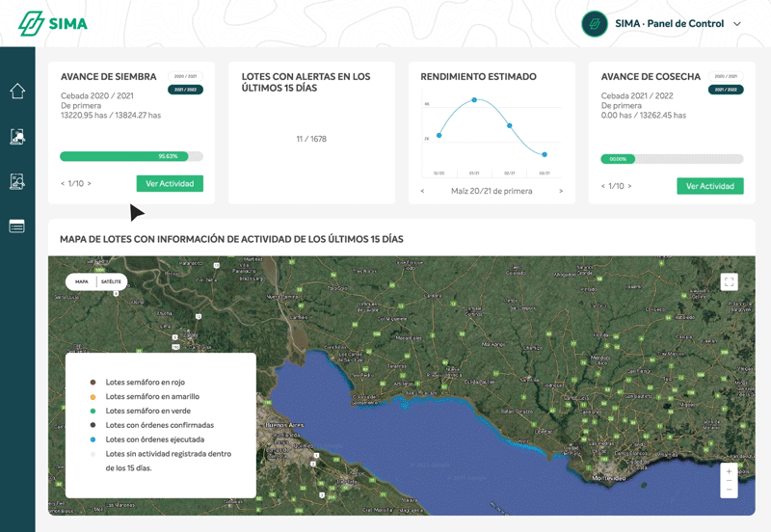Click the Avance de Siembra progress bar
Screen dimensions: 771x532
point(131,156)
